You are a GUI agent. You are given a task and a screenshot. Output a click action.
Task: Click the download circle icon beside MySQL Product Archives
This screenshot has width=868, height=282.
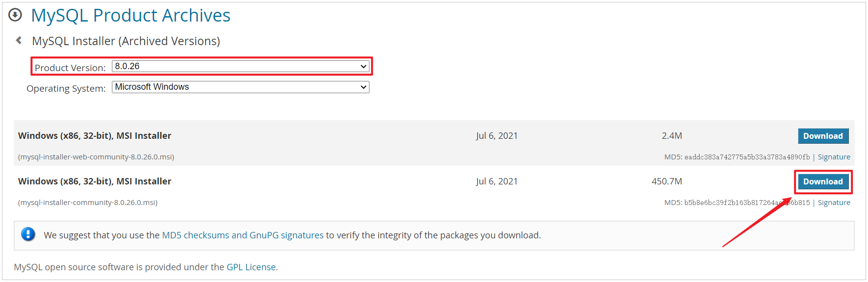tap(15, 15)
